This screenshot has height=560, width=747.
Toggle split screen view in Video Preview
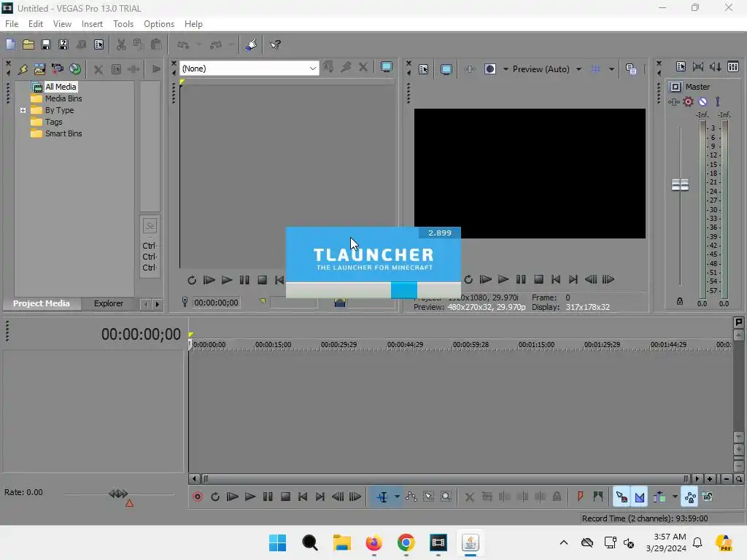(489, 69)
